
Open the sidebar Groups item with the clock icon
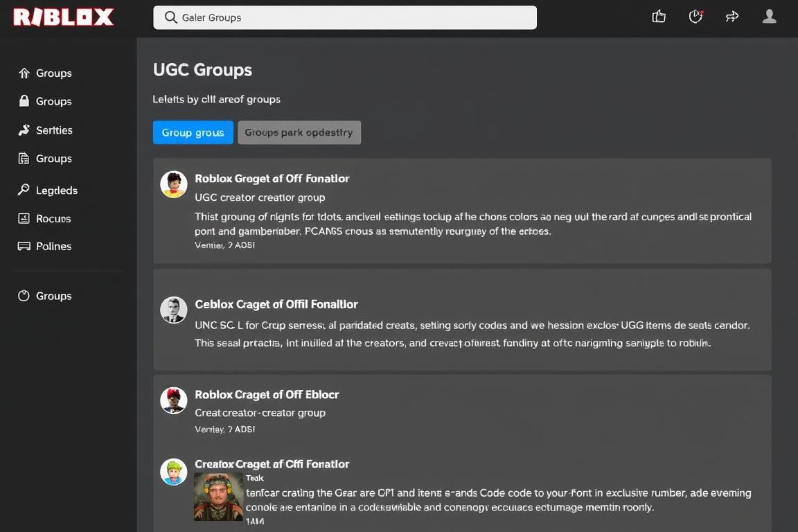pyautogui.click(x=45, y=296)
